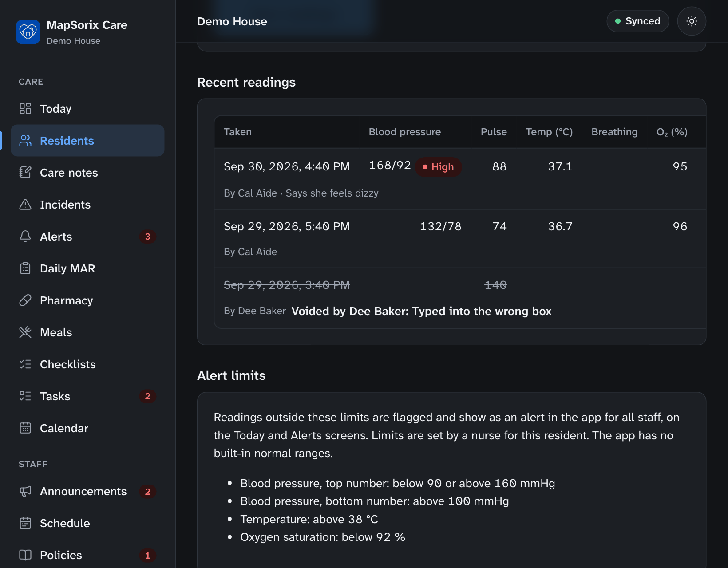Open the Checklists menu item
Screen dimensions: 728x568
coord(87,364)
